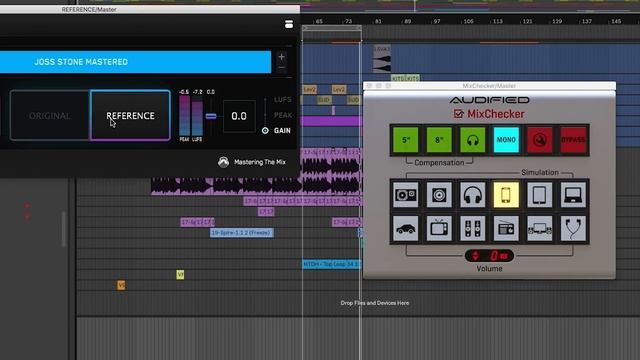Select the TV simulation icon
The height and width of the screenshot is (360, 640).
pos(439,229)
